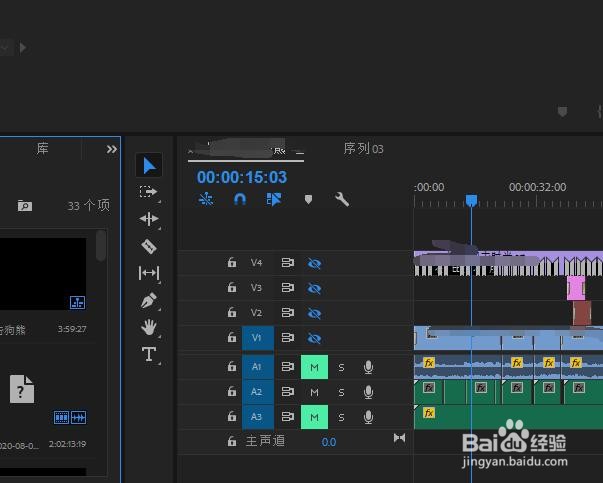This screenshot has height=483, width=603.
Task: Select the red clip on V2
Action: pos(581,313)
